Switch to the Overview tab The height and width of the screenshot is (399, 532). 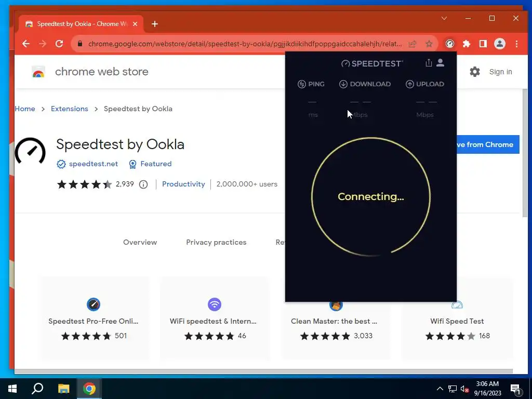point(140,242)
